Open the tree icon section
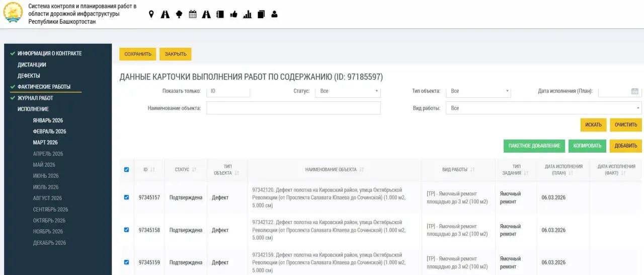 pyautogui.click(x=179, y=15)
